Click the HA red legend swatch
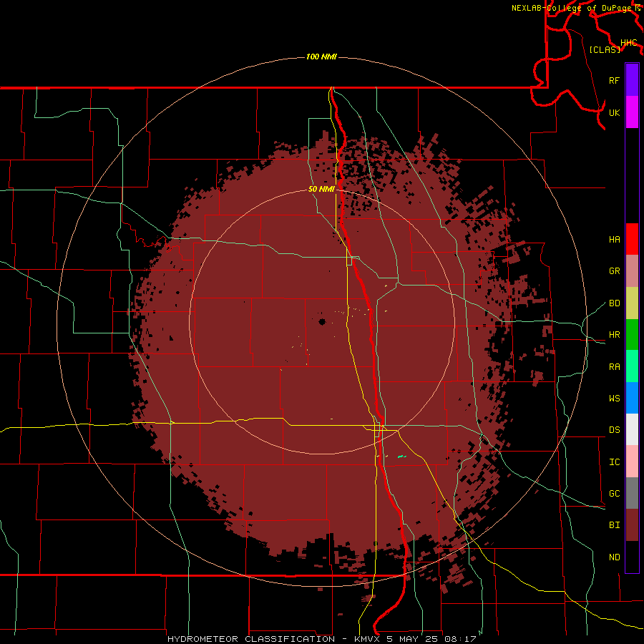644x644 pixels. click(632, 239)
